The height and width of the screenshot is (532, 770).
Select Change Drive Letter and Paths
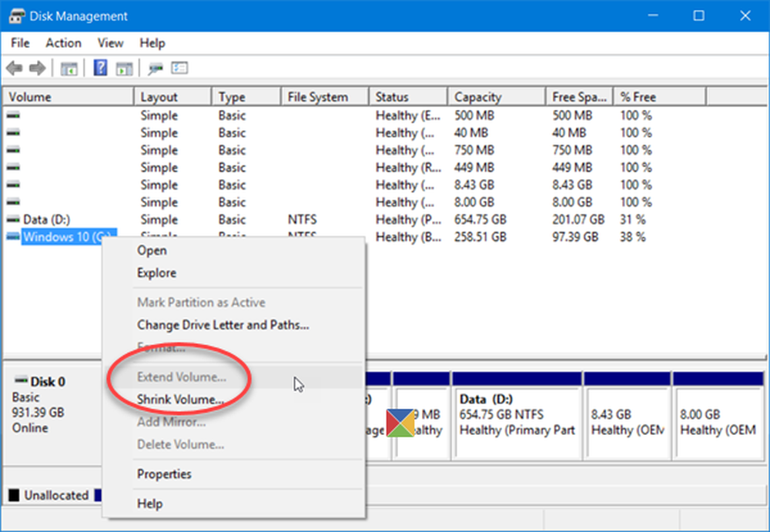223,325
